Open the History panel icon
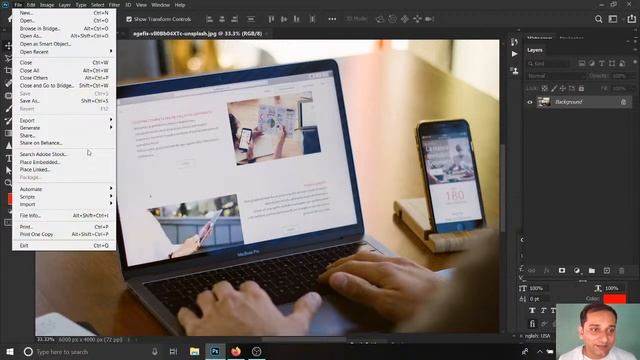This screenshot has height=360, width=640. [x=514, y=42]
